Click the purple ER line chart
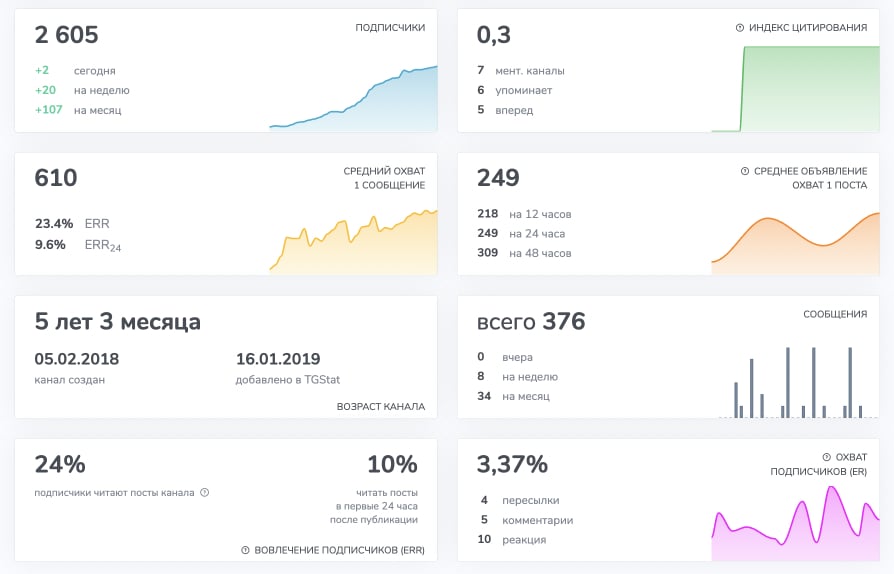This screenshot has width=894, height=574. [x=795, y=523]
